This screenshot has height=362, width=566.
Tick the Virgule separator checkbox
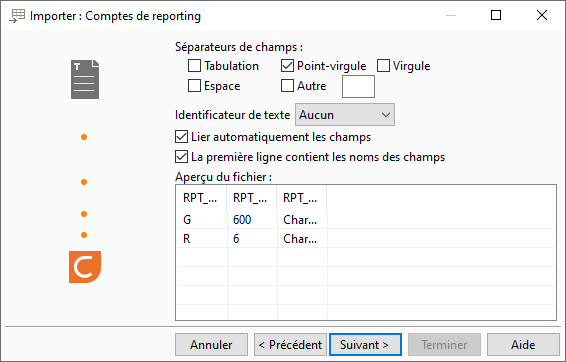(383, 66)
